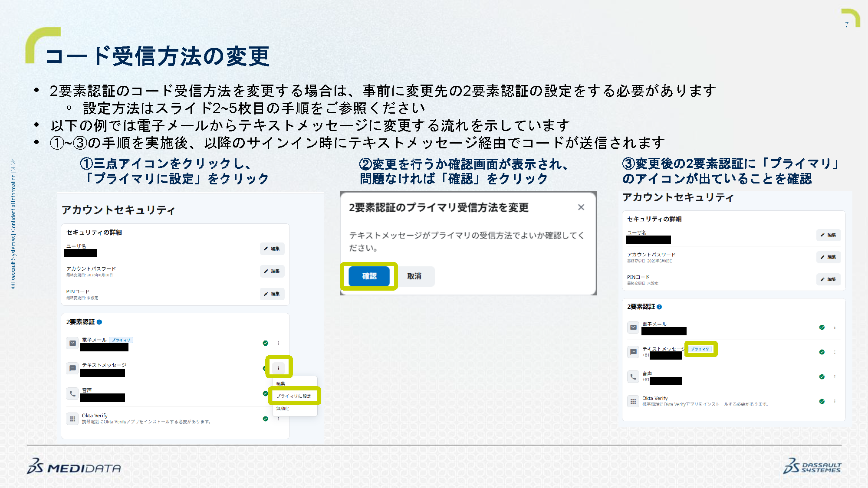
Task: Click the slide title コード受信方法の変更
Action: (157, 56)
